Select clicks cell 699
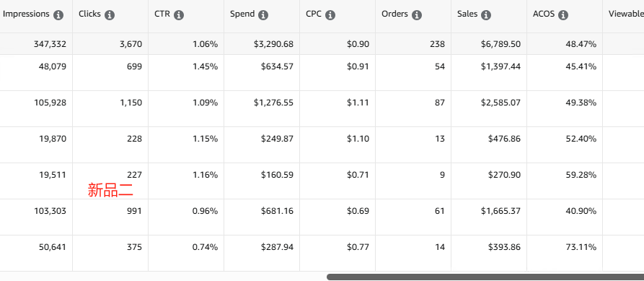644x281 pixels. 134,66
